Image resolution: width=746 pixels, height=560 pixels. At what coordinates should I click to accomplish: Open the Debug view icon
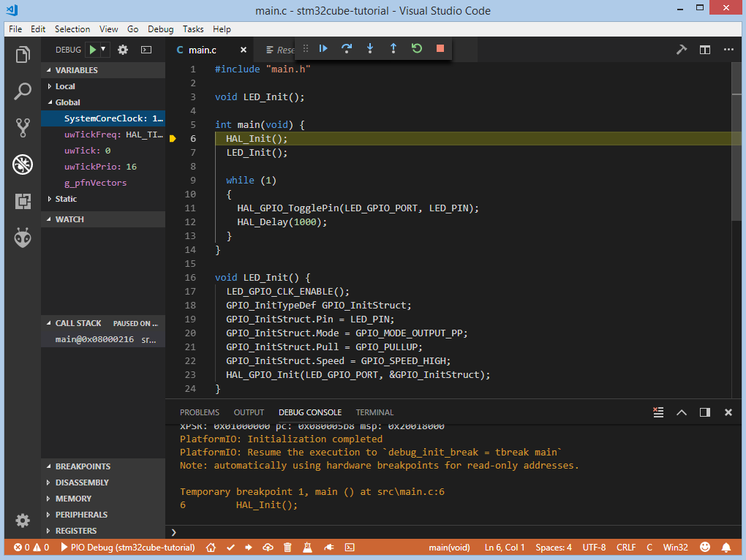point(23,164)
